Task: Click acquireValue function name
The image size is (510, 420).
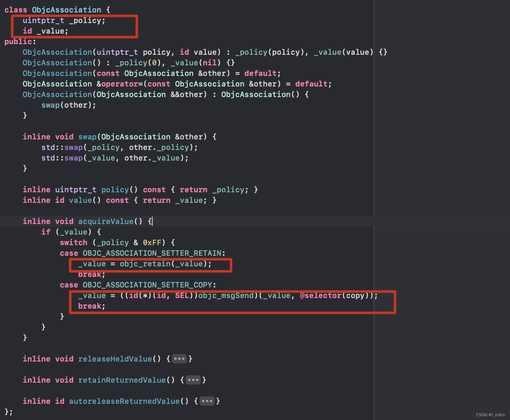Action: click(106, 222)
